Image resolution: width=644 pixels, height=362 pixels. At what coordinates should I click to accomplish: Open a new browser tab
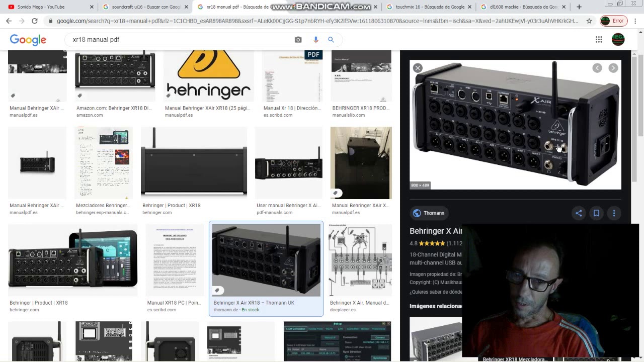pos(579,7)
